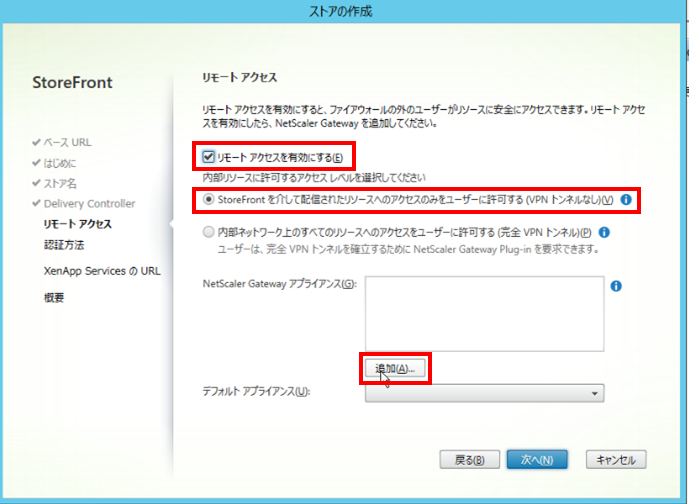Click the StoreFront heading text
Viewport: 689px width, 504px height.
[x=73, y=83]
